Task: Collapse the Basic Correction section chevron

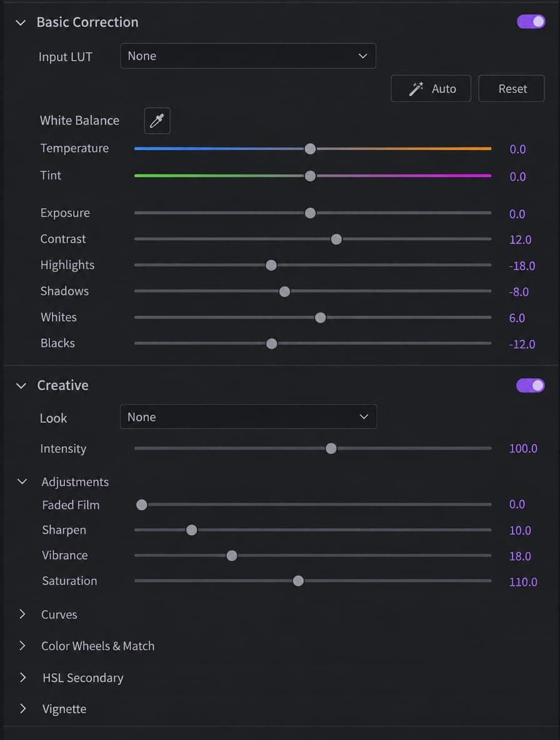Action: (21, 22)
